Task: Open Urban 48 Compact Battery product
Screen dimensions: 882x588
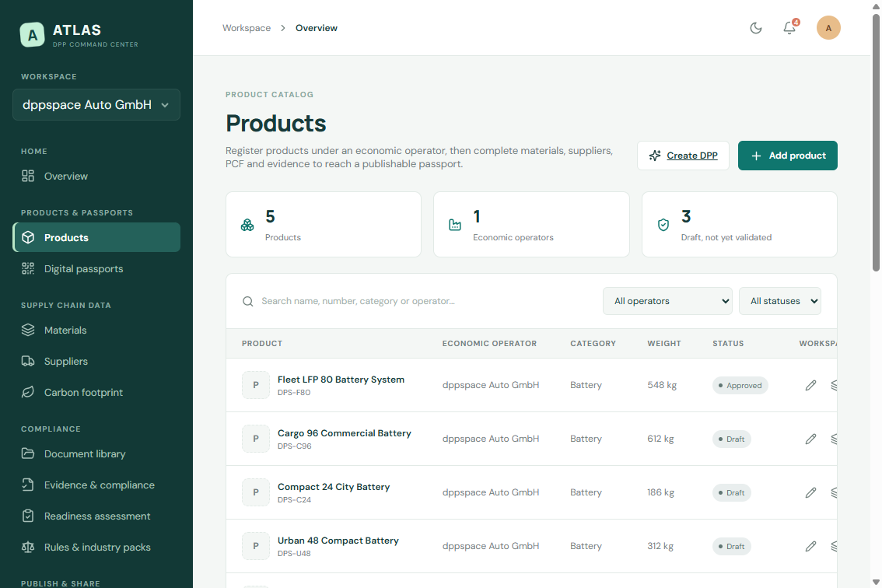Action: coord(338,541)
